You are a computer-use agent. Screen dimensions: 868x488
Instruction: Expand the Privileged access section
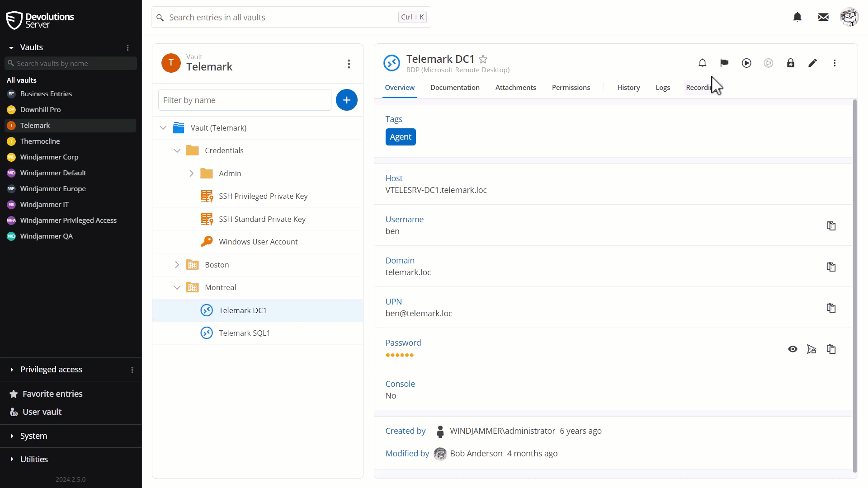(x=12, y=370)
